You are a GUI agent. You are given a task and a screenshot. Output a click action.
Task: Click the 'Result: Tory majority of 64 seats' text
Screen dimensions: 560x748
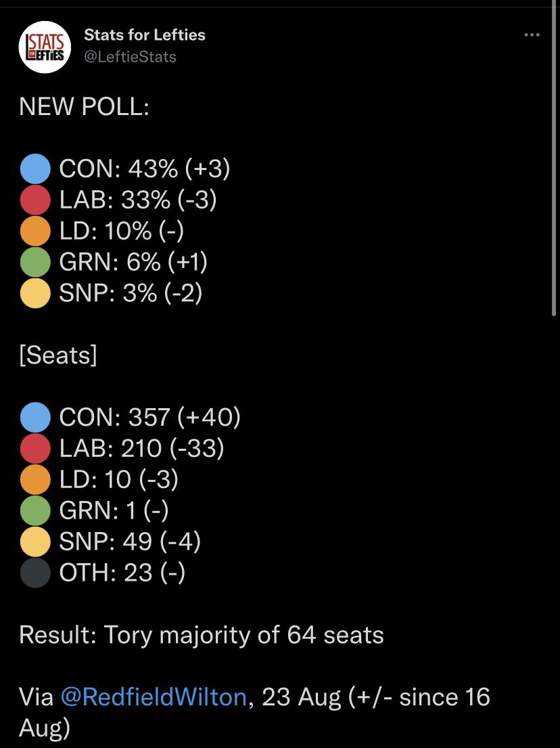click(x=202, y=636)
